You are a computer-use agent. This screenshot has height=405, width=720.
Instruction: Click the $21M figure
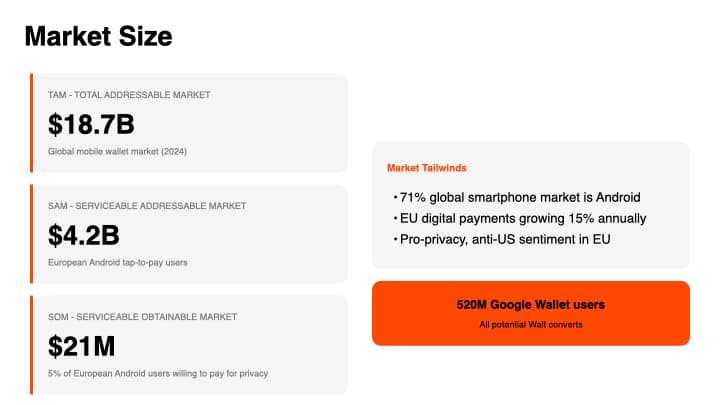tap(82, 346)
